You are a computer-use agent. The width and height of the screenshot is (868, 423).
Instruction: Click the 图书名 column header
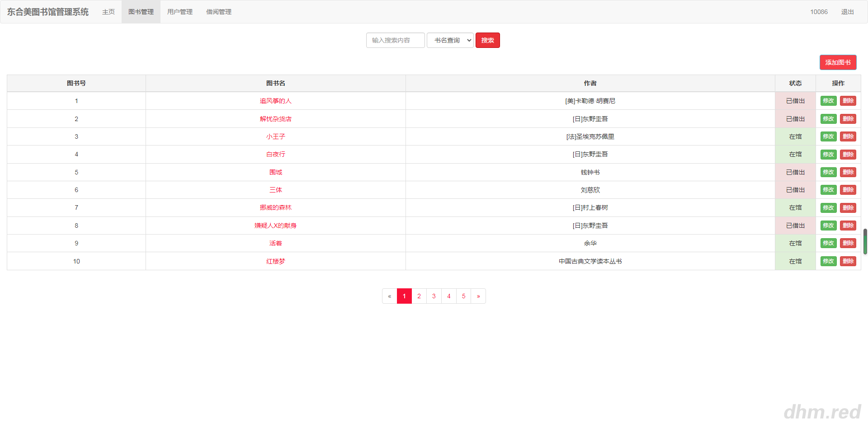tap(276, 83)
